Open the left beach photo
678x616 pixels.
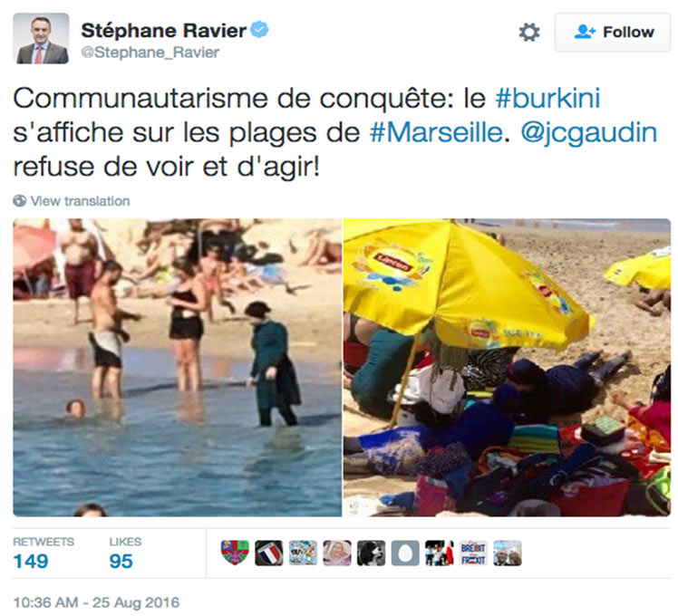(178, 368)
